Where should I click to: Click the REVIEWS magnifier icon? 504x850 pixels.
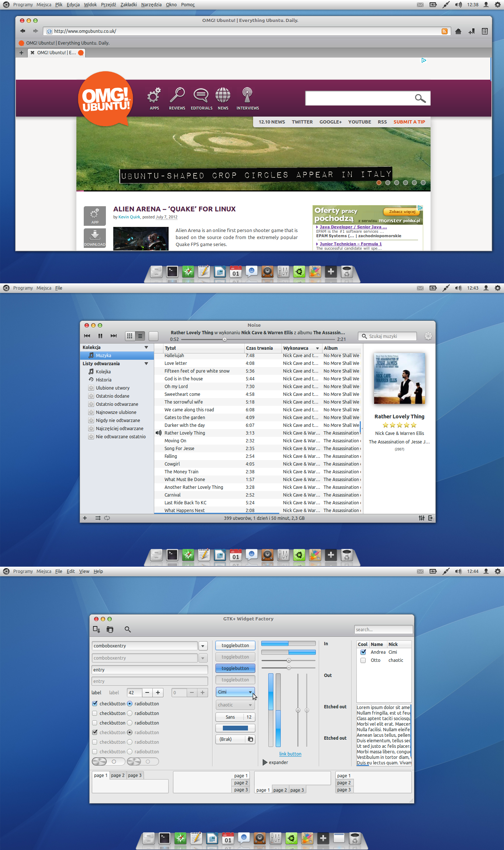177,95
